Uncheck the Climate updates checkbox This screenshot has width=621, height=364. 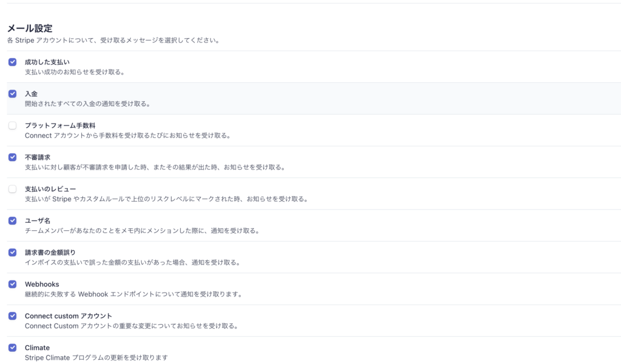[12, 348]
